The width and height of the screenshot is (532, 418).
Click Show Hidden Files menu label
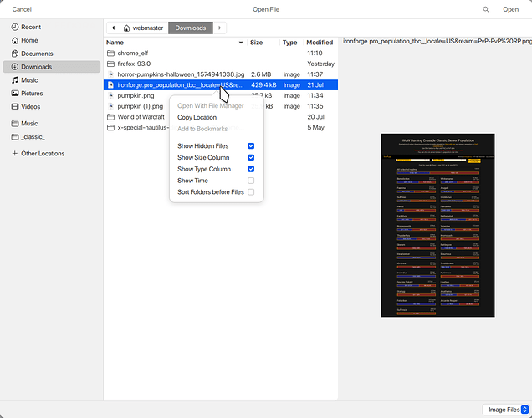coord(203,145)
